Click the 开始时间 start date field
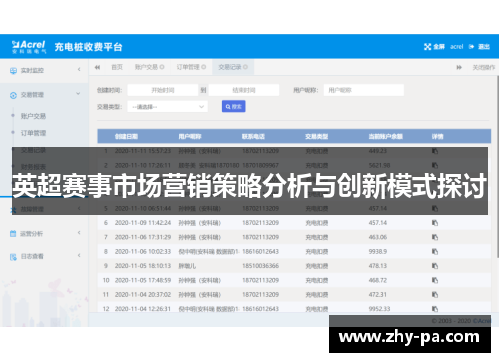 coord(163,90)
